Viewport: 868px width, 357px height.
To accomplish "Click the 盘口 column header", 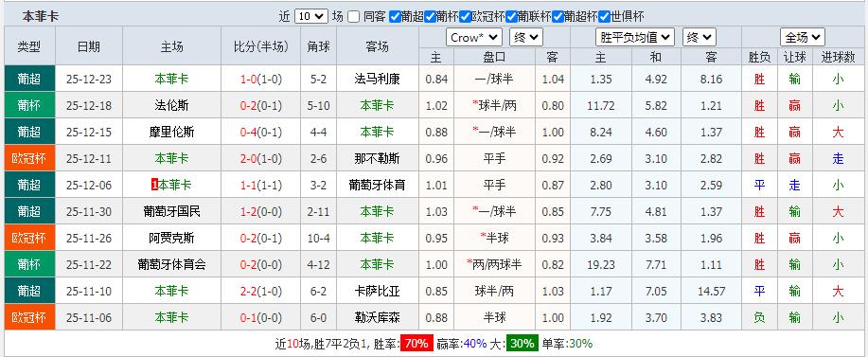I will pos(494,57).
